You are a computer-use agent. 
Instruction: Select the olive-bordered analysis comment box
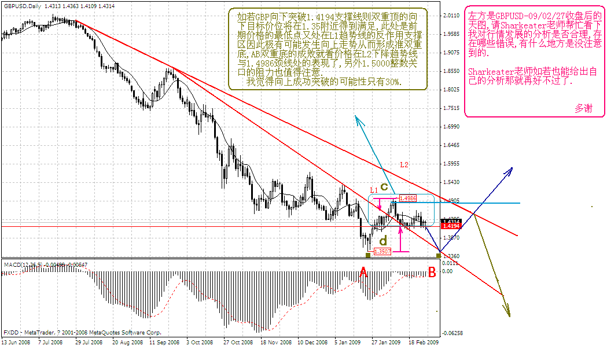[328, 49]
